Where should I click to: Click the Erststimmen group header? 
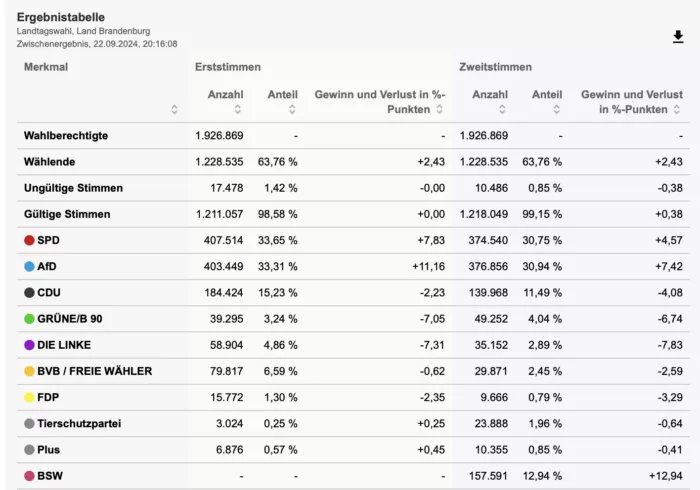(228, 67)
